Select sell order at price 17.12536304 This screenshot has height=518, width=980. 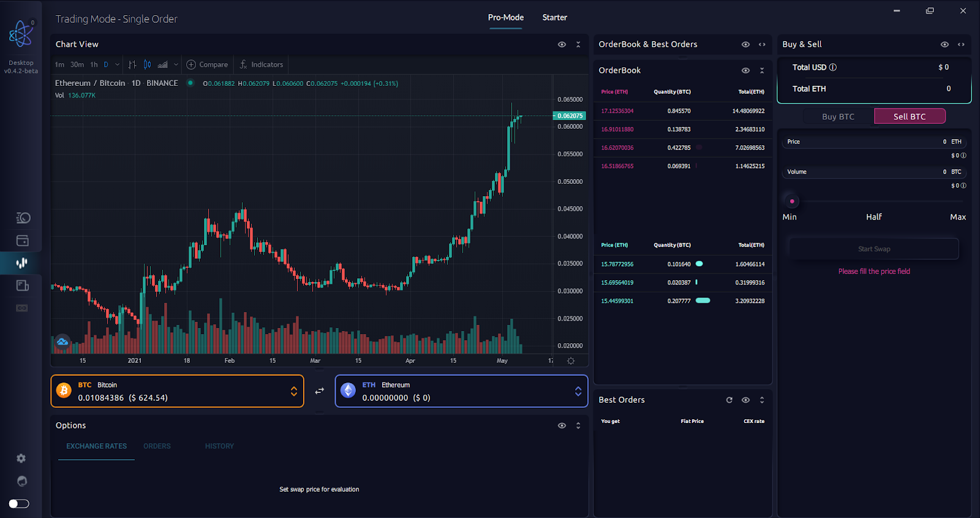(682, 111)
